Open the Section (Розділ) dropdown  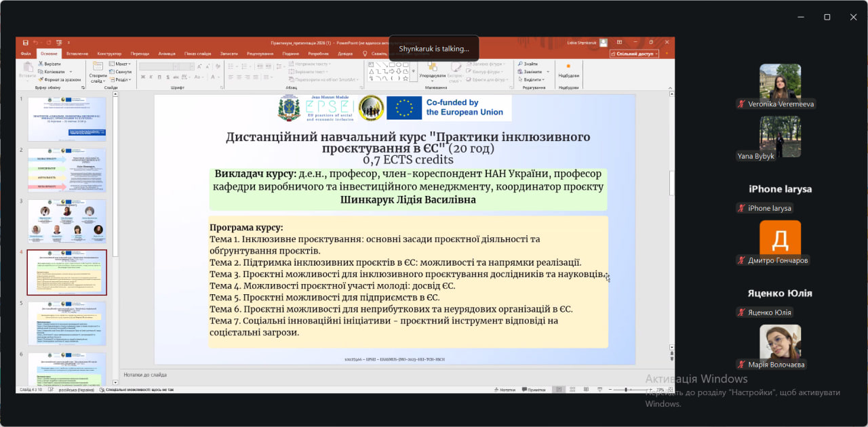point(121,79)
